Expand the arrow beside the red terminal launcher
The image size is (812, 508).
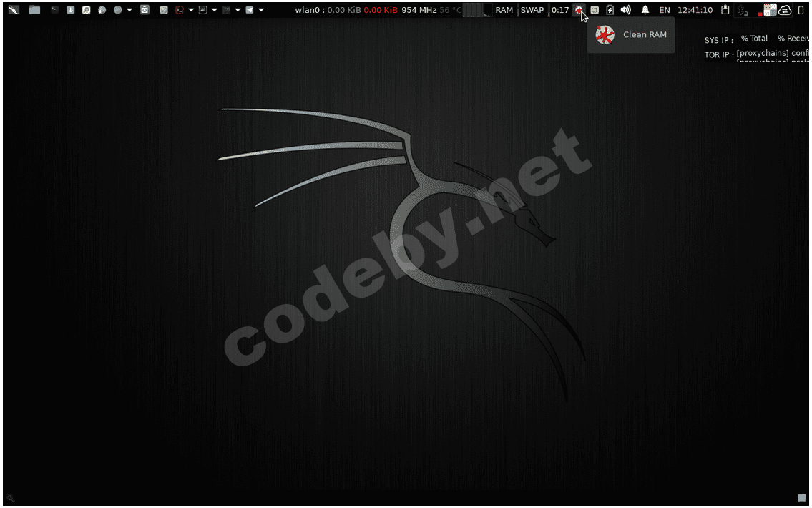pos(191,10)
